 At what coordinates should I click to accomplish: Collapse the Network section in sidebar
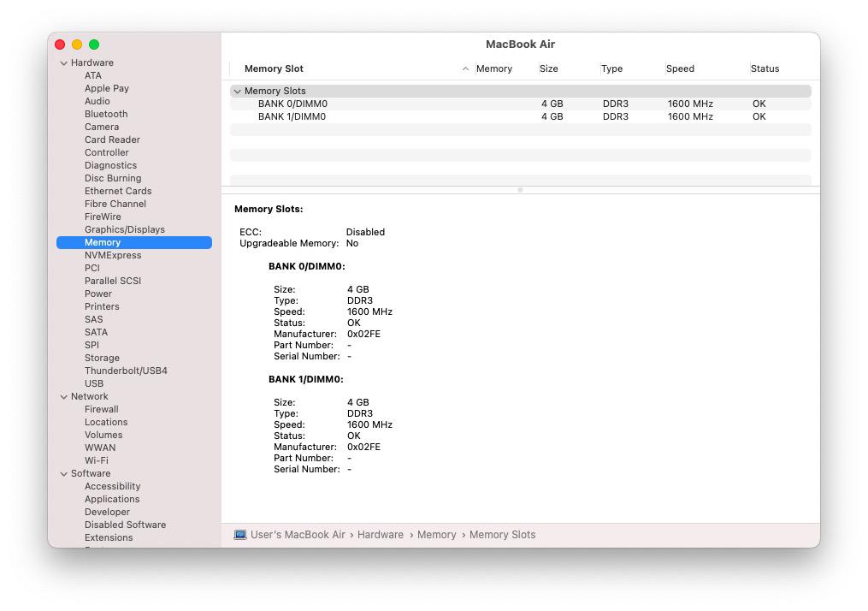pos(63,396)
